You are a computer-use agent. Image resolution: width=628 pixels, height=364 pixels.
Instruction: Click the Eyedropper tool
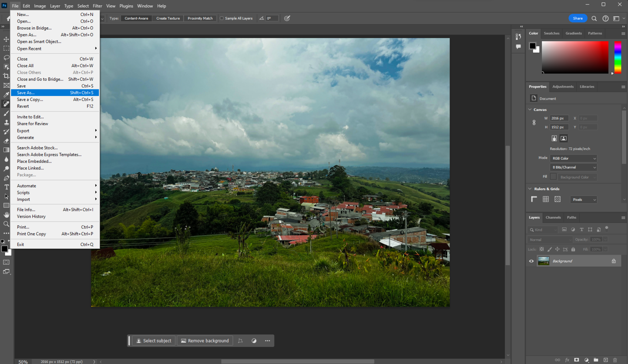(6, 94)
